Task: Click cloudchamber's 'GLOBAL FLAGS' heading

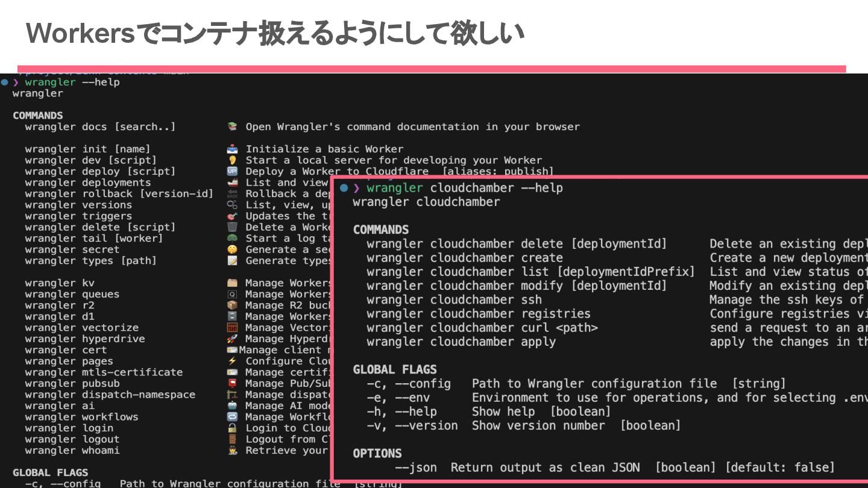Action: pyautogui.click(x=395, y=370)
